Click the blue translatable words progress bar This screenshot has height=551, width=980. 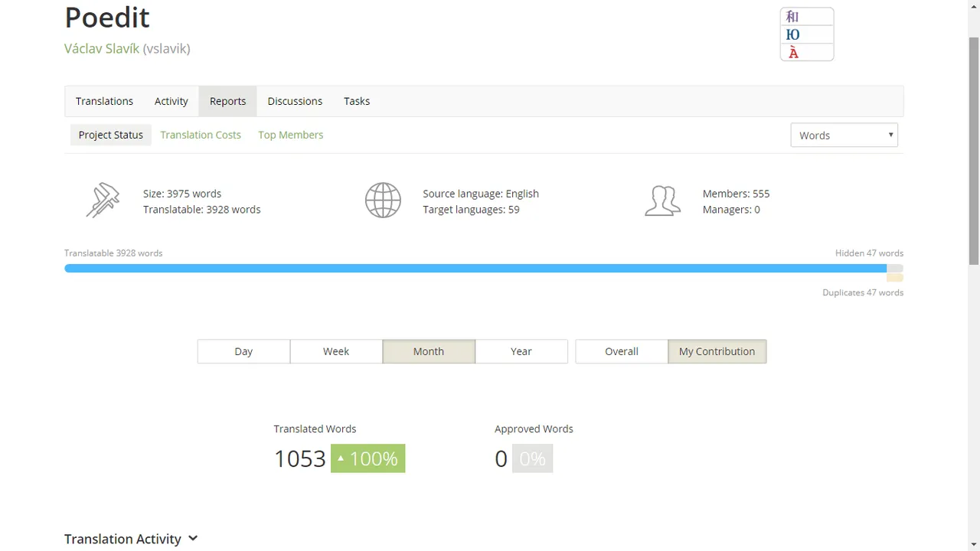[x=475, y=269]
